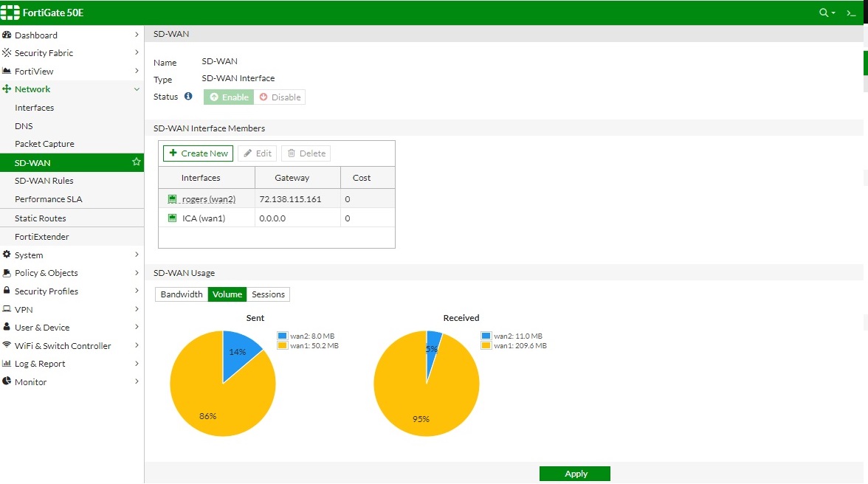Screen dimensions: 868x484
Task: Click the Received wan1 yellow legend swatch
Action: 486,346
